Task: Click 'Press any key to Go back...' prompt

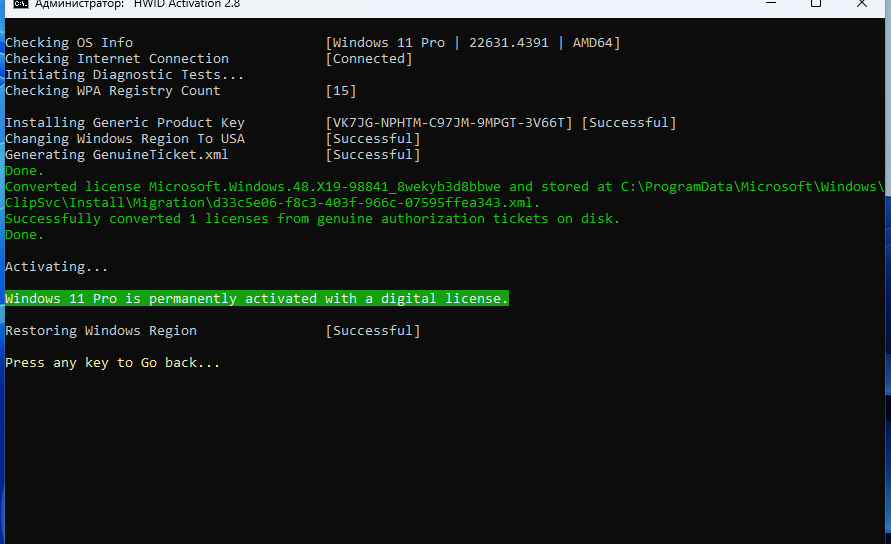Action: 113,363
